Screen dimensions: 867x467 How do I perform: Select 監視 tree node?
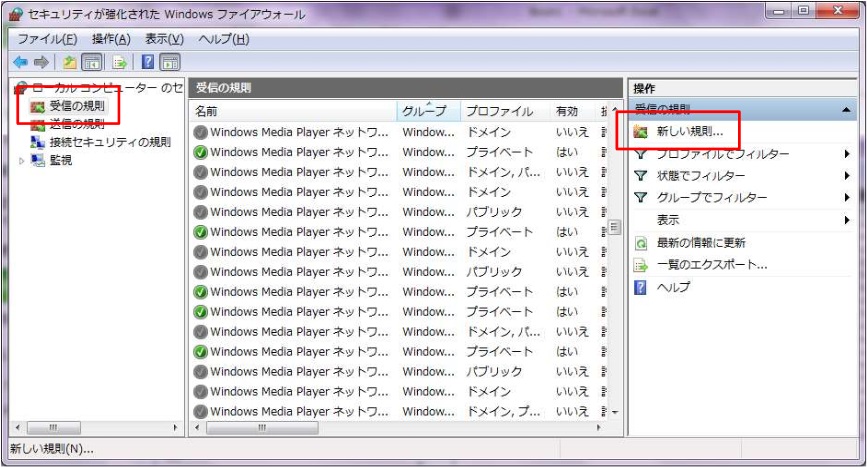[x=61, y=160]
